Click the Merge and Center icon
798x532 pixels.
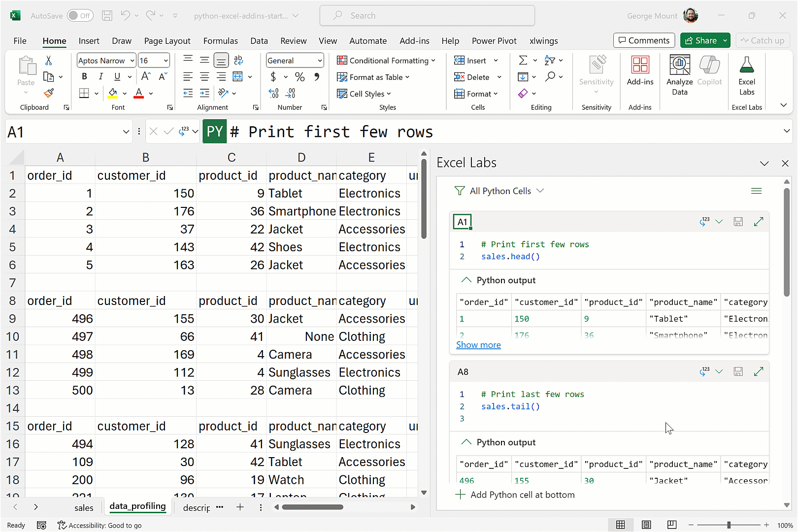pos(238,77)
